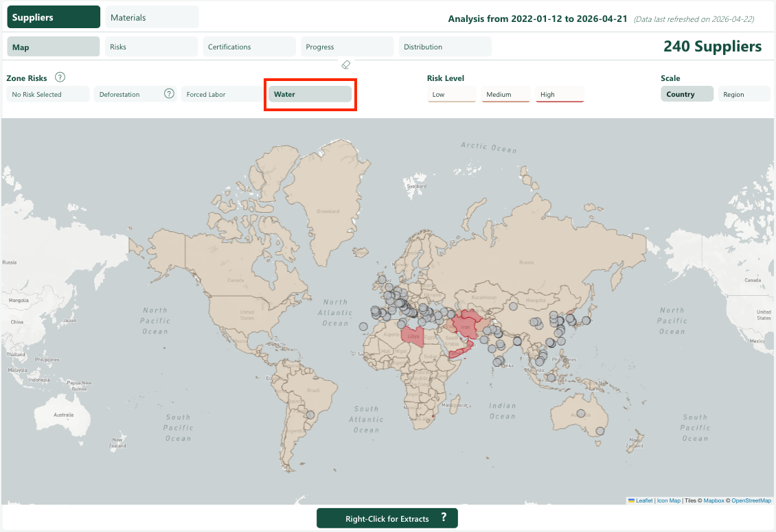Viewport: 776px width, 532px height.
Task: Click the supplier marker in Brazil
Action: point(310,415)
